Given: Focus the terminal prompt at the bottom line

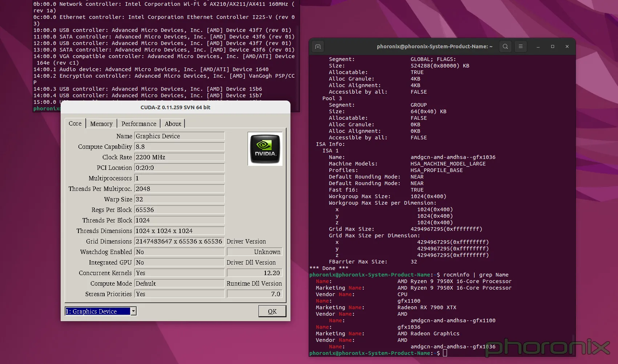Looking at the screenshot, I should tap(445, 353).
